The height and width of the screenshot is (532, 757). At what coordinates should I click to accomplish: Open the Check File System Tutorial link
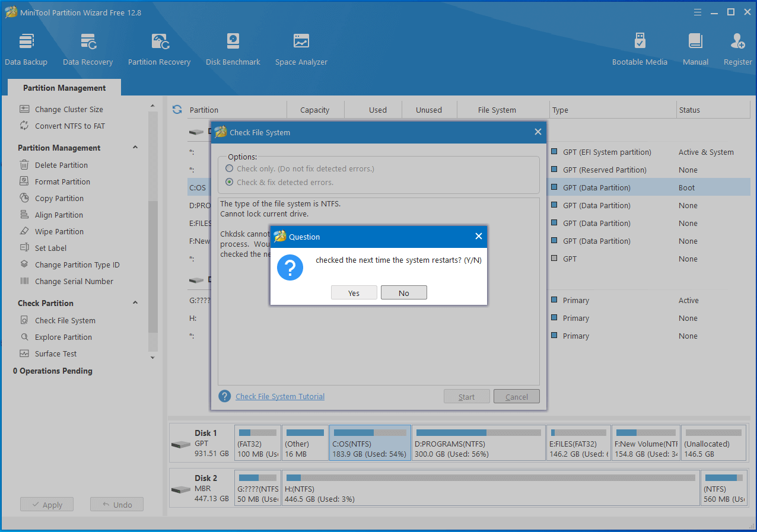pos(280,396)
